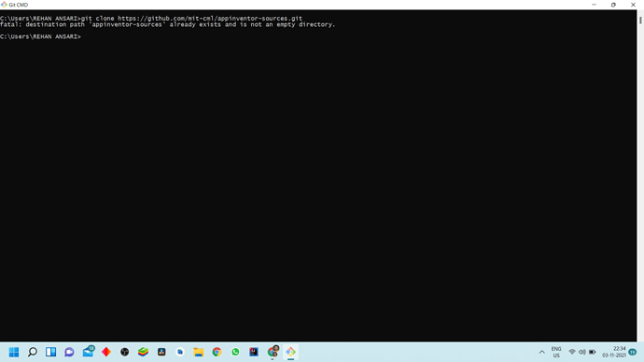
Task: Open ENG US language switcher
Action: coord(556,352)
